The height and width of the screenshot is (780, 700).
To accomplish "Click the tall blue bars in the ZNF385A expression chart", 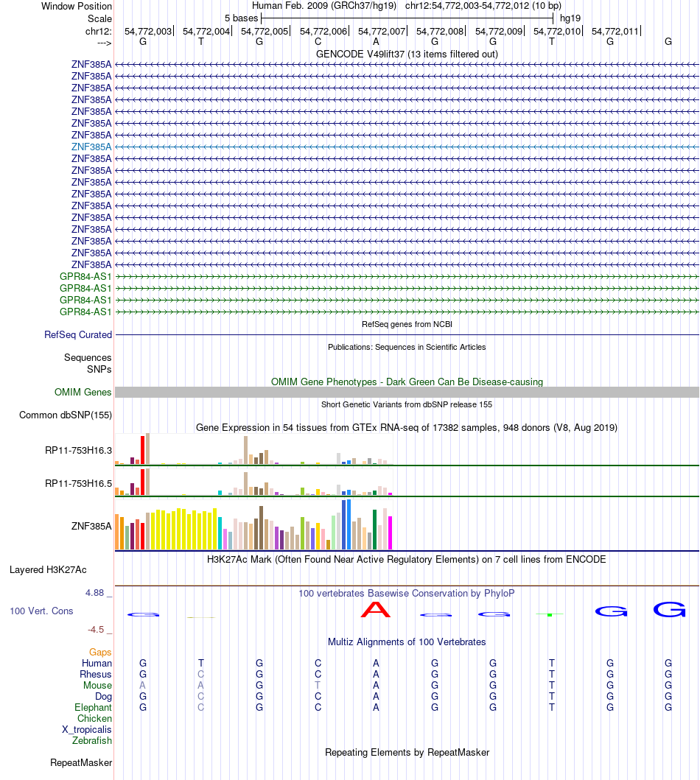I will point(346,524).
